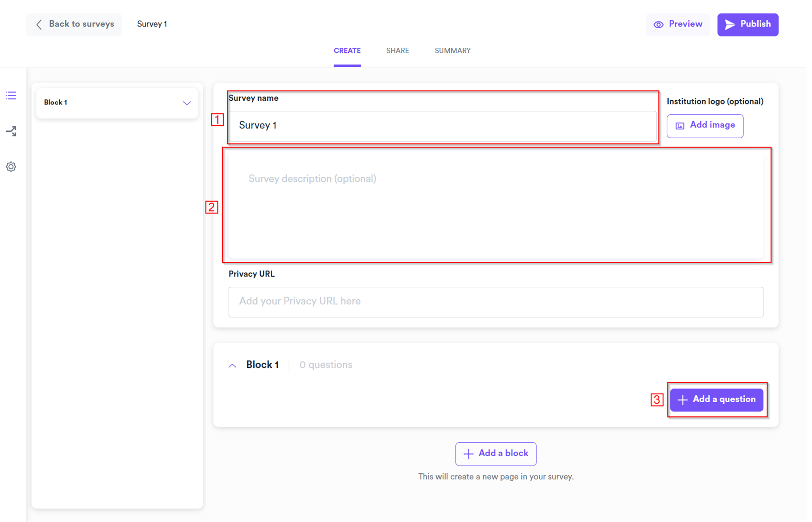Image resolution: width=812 pixels, height=522 pixels.
Task: Open the settings gear icon
Action: point(11,167)
